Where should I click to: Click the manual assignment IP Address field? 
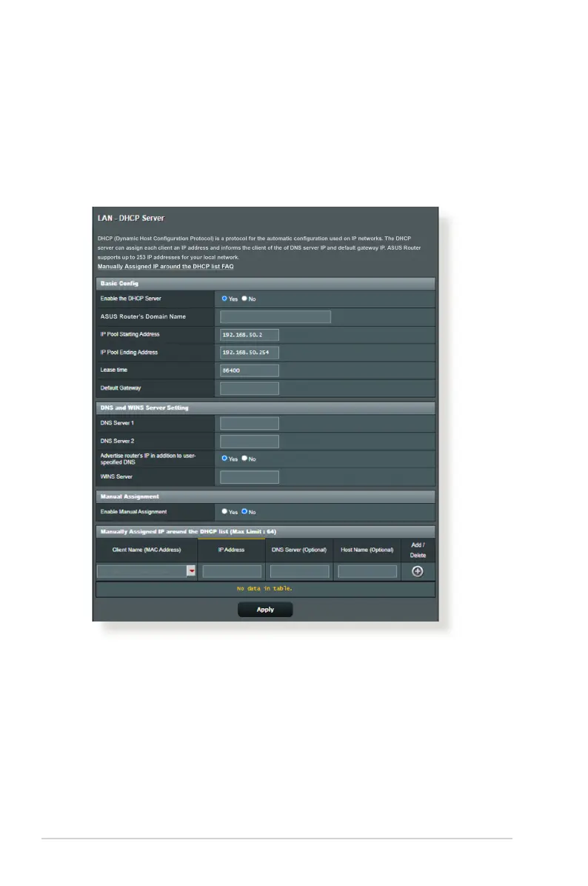click(x=232, y=572)
